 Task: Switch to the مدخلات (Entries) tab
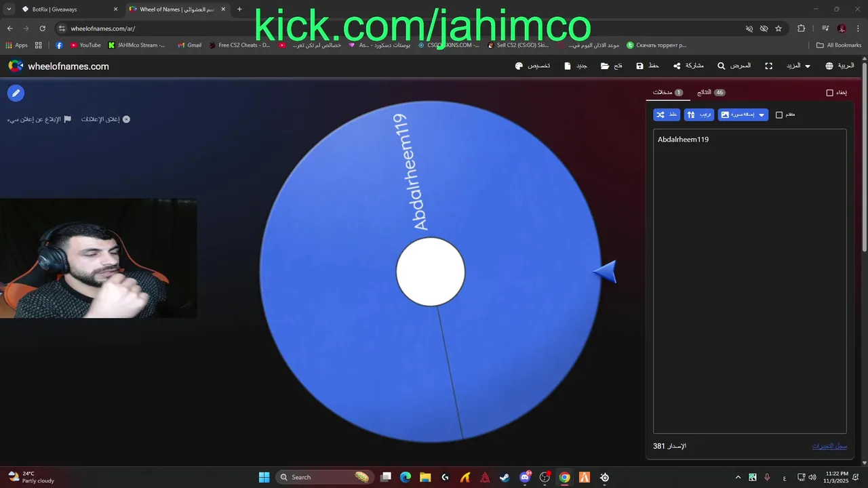pyautogui.click(x=668, y=92)
